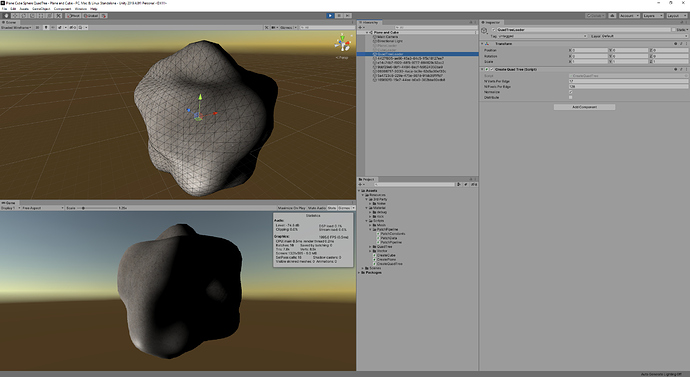Open Create Quad Tree component menu
Viewport: 690px width, 377px height.
686,70
